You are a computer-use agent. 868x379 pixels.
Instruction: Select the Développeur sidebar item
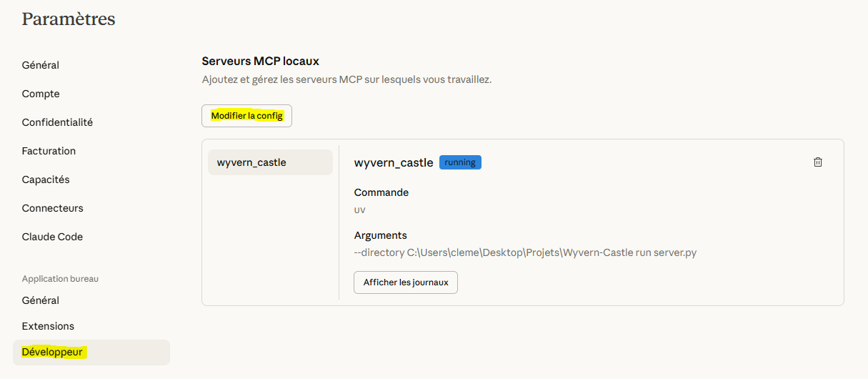pyautogui.click(x=52, y=353)
